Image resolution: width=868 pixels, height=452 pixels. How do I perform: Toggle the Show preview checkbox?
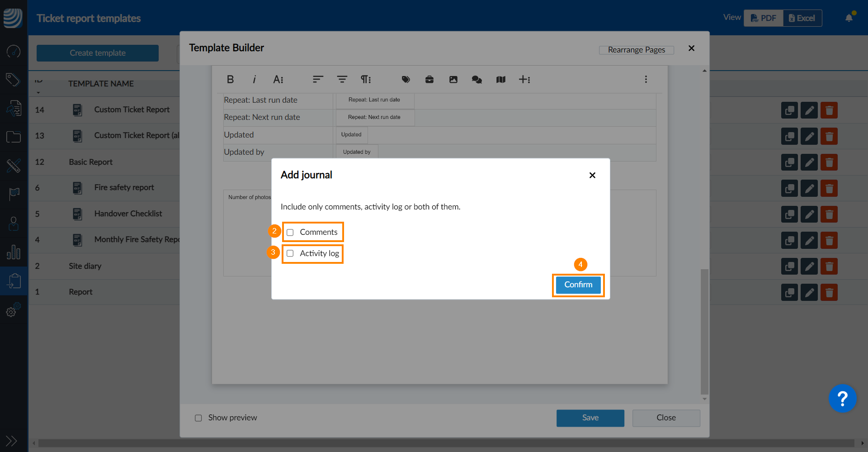198,418
